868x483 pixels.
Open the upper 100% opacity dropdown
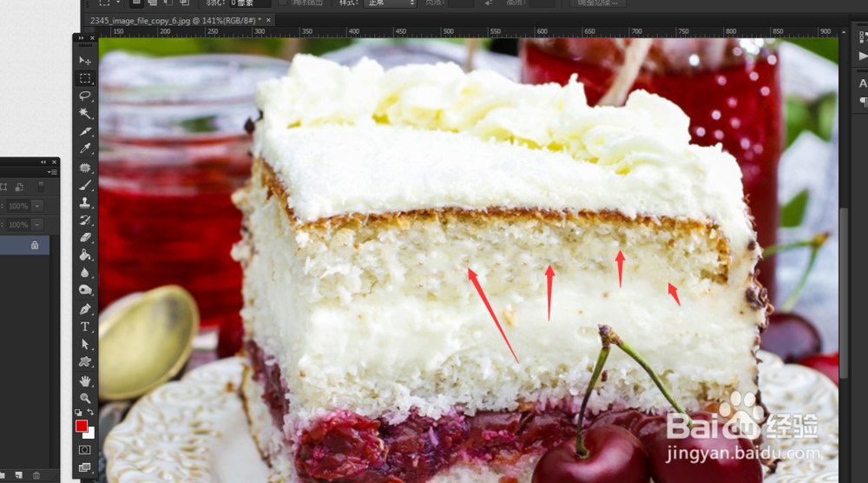pyautogui.click(x=37, y=206)
